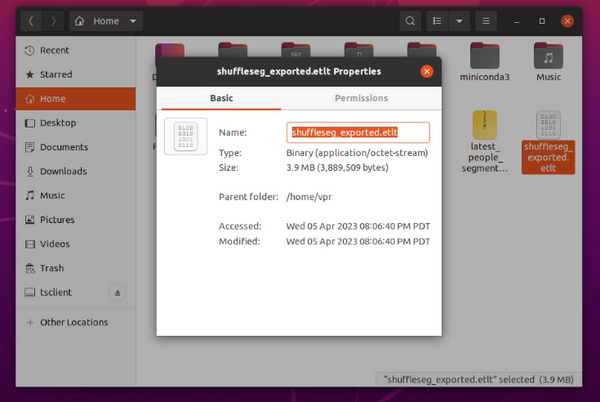Open Other Locations in sidebar
This screenshot has height=402, width=600.
tap(74, 322)
